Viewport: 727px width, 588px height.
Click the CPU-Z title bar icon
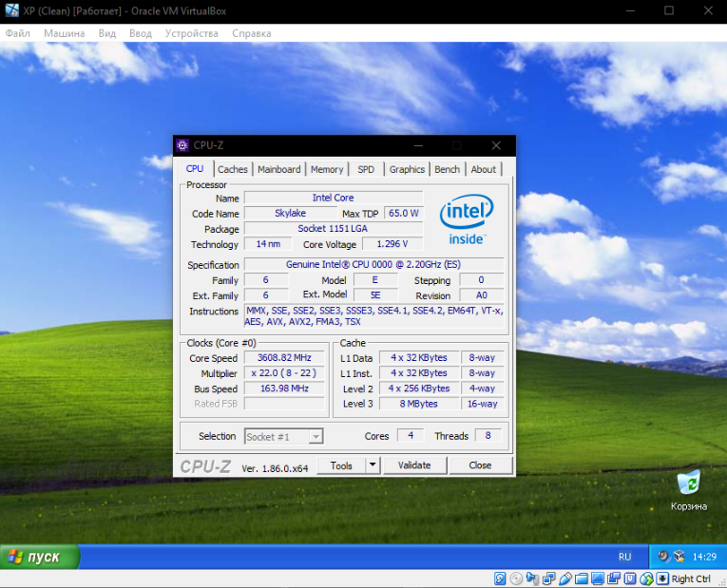pos(182,145)
